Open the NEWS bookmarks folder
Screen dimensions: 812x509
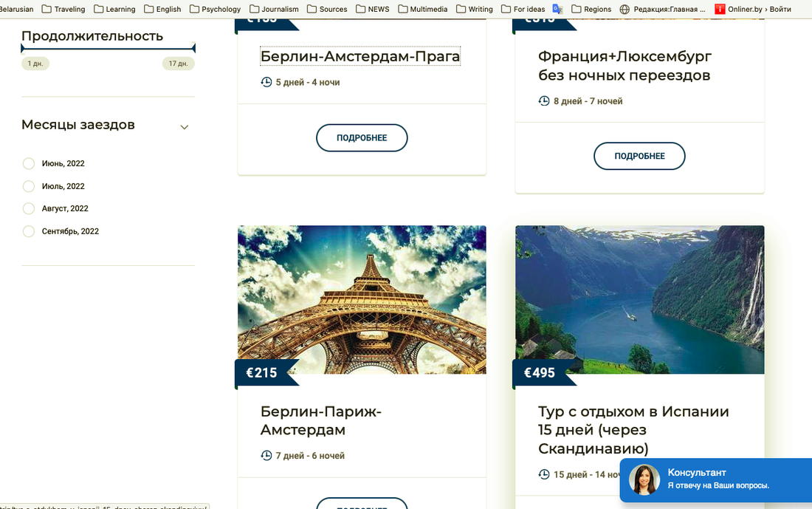372,9
